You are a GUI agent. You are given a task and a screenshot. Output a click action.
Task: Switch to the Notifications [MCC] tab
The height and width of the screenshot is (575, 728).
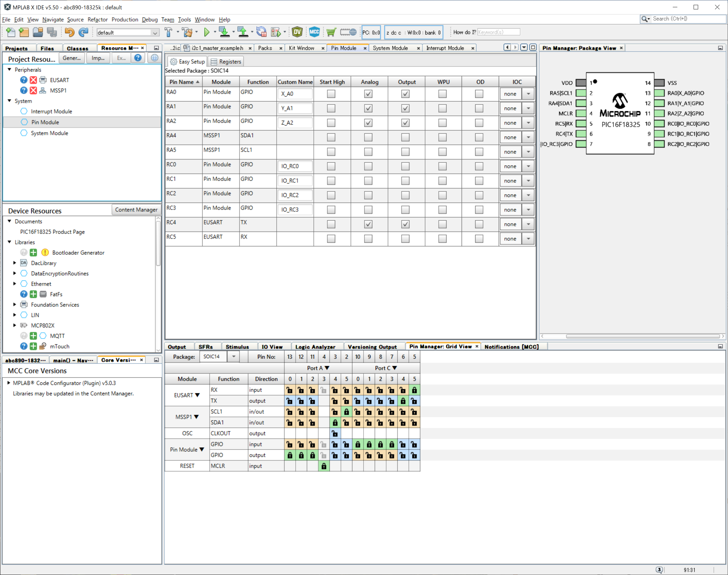pyautogui.click(x=511, y=347)
